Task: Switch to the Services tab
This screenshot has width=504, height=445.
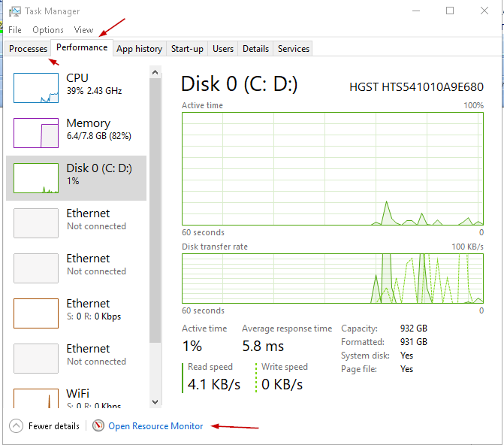Action: (x=294, y=49)
